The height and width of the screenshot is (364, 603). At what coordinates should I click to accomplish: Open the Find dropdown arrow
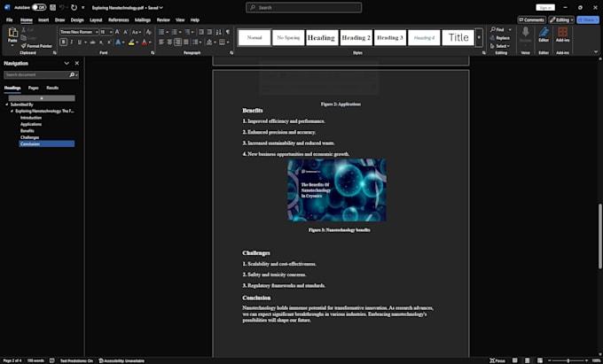coord(510,29)
